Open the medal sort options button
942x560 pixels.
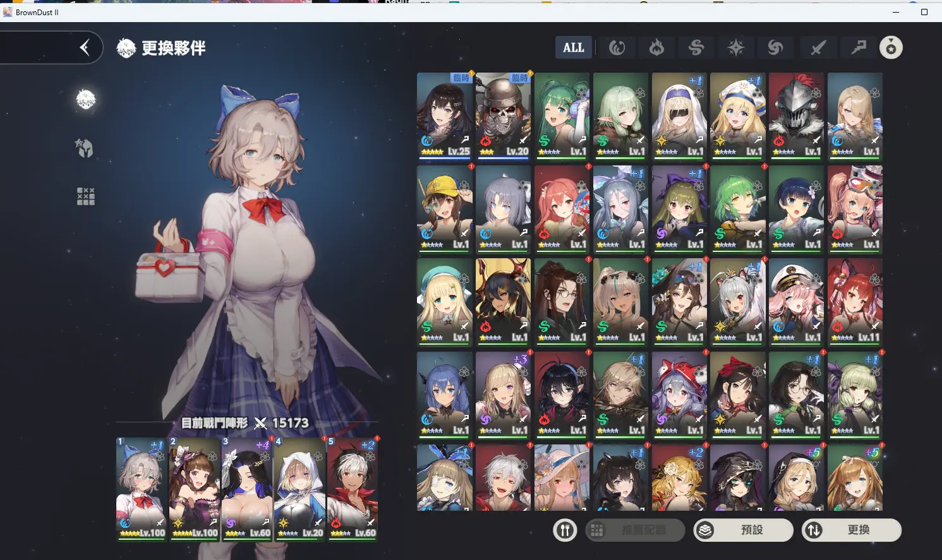click(891, 47)
